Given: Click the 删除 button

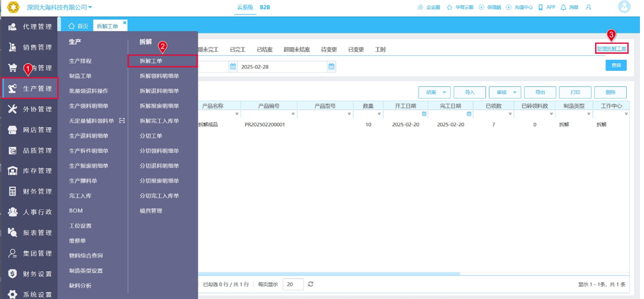Looking at the screenshot, I should [611, 92].
